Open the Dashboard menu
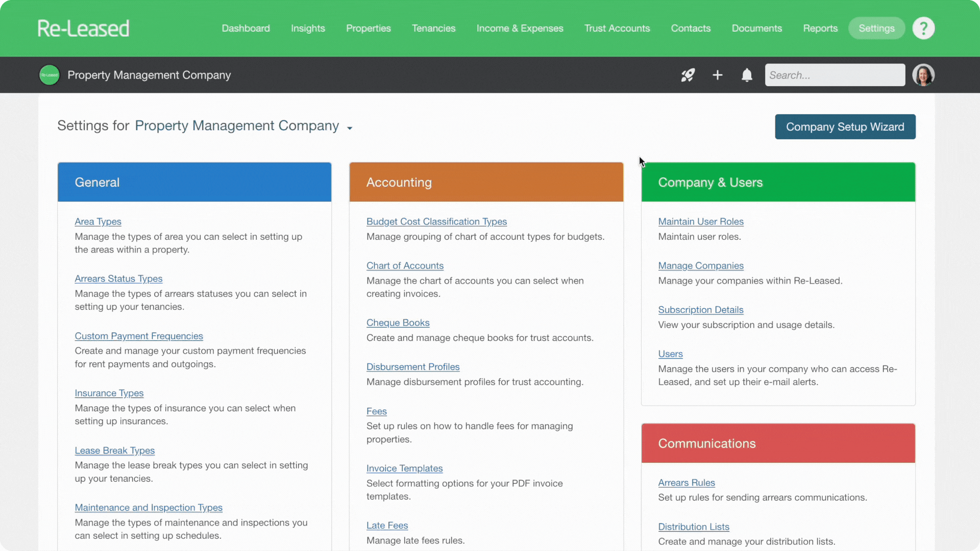Screen dimensions: 980x551 [246, 28]
